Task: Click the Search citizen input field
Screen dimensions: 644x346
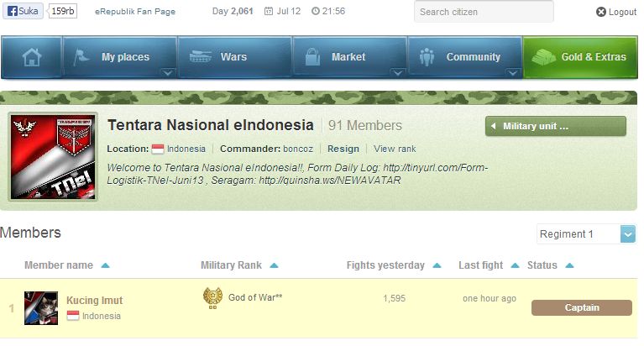Action: coord(483,12)
